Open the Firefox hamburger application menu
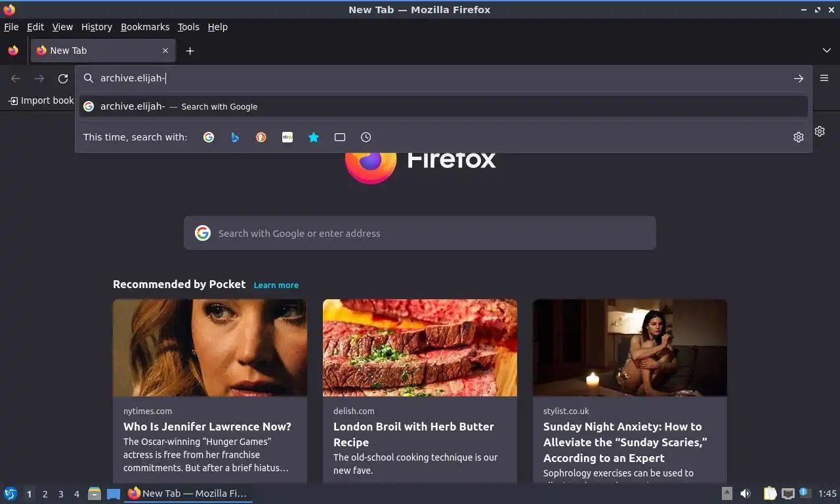Screen dimensions: 840x504 [824, 78]
